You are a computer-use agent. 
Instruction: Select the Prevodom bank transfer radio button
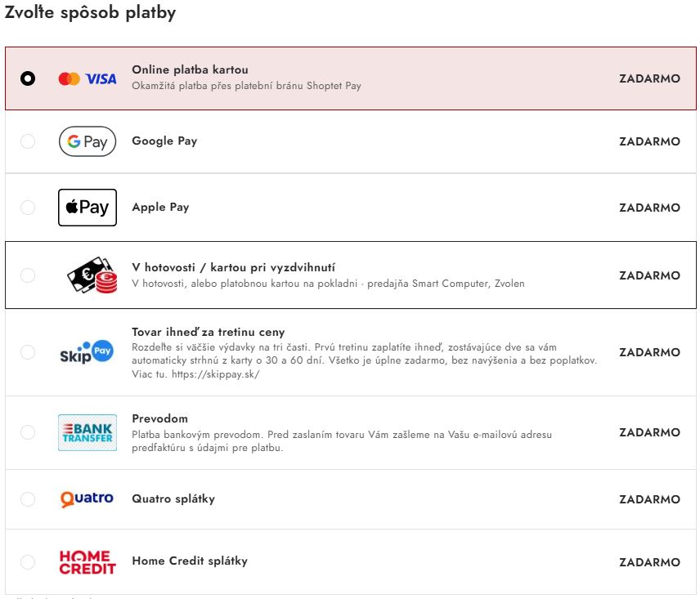point(28,432)
